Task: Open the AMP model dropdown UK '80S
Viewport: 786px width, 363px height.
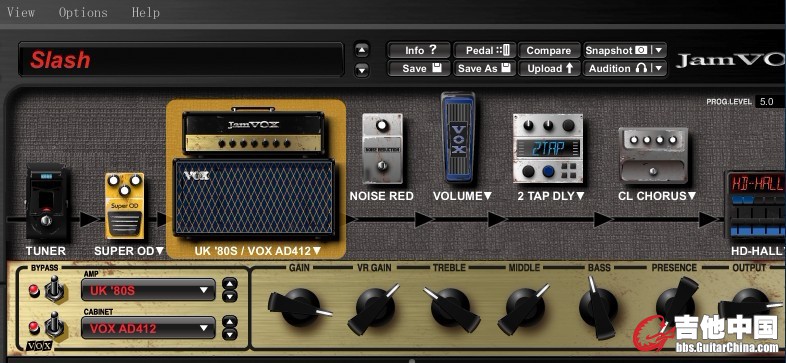Action: pyautogui.click(x=148, y=290)
